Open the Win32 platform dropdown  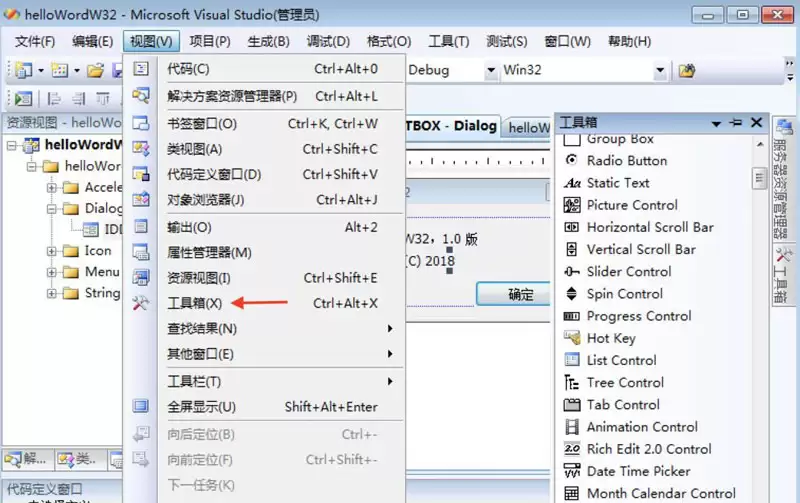pos(660,70)
